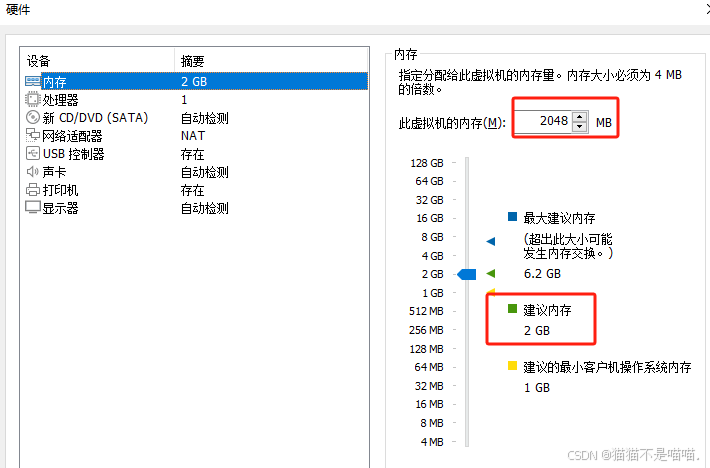Click the sound card (声卡) speaker icon
710x468 pixels.
(x=33, y=172)
